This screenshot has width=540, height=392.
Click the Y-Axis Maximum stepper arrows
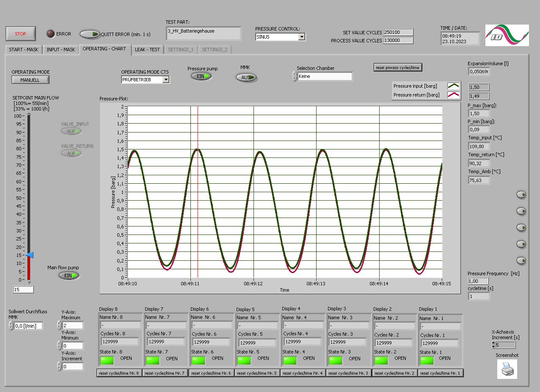59,326
